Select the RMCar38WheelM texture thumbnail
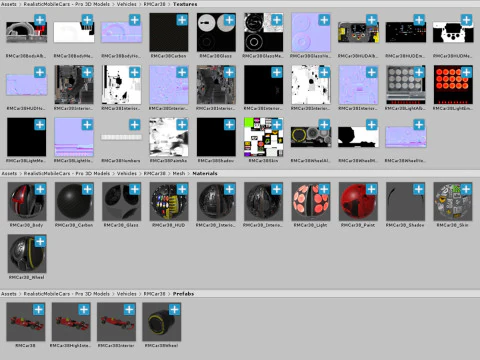 click(x=358, y=137)
